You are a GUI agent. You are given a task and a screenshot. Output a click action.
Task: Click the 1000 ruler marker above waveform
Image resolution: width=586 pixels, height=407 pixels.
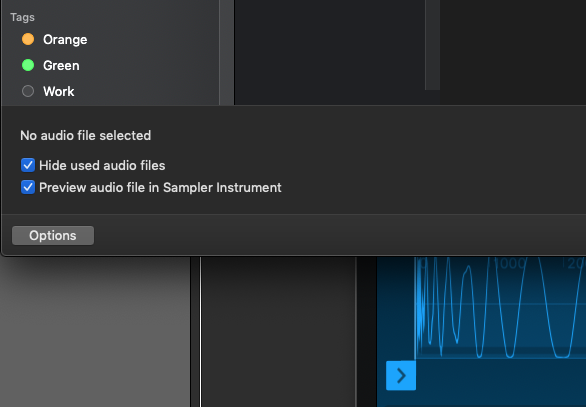point(510,263)
